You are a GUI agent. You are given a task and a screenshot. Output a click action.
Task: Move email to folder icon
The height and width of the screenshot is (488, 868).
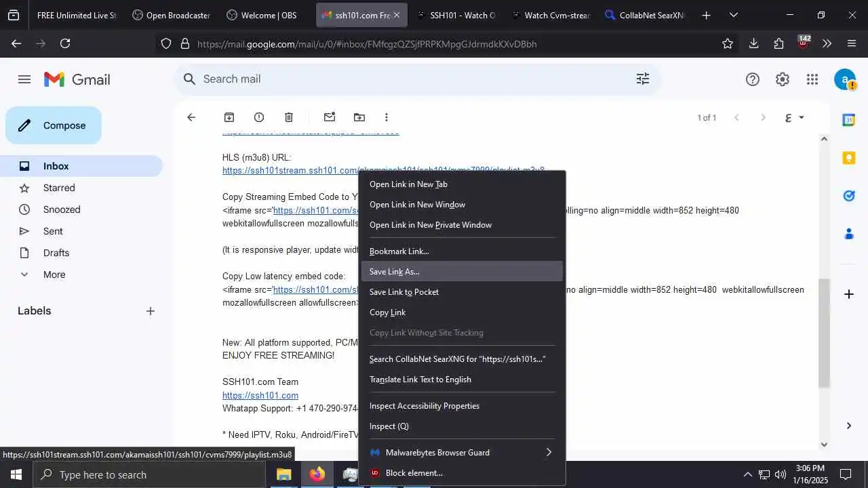359,117
